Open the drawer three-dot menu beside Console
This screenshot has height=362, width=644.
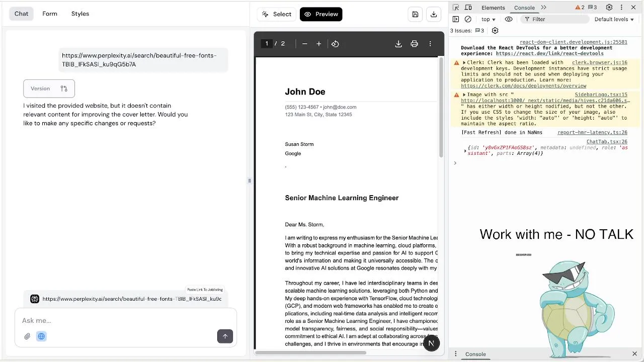455,354
